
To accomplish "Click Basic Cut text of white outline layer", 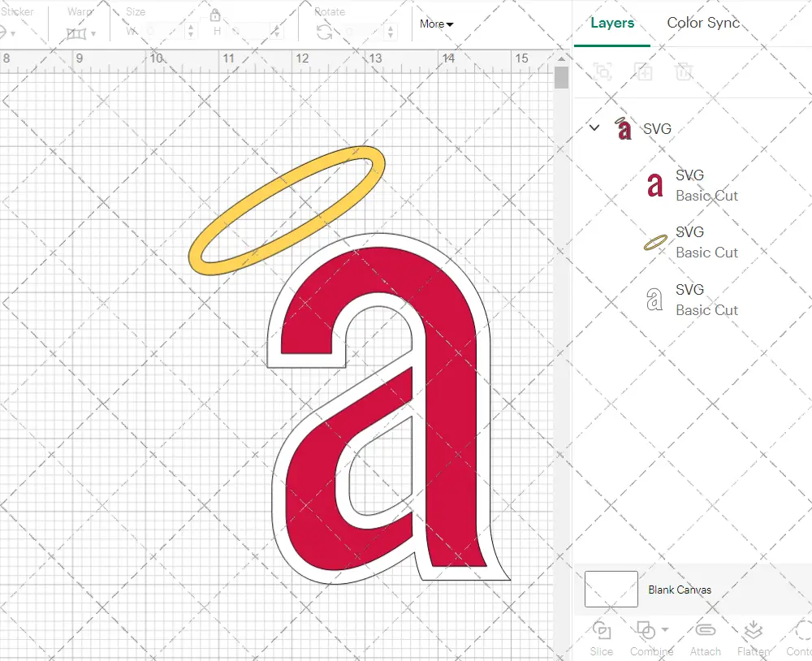I will pyautogui.click(x=707, y=310).
